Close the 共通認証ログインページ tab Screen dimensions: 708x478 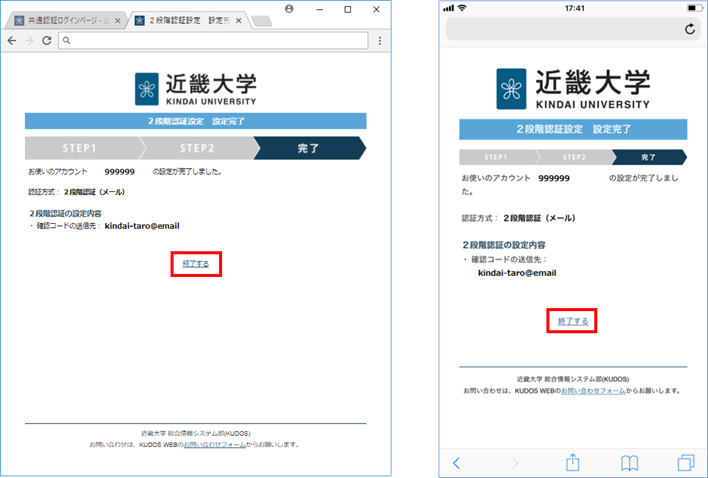pyautogui.click(x=118, y=21)
